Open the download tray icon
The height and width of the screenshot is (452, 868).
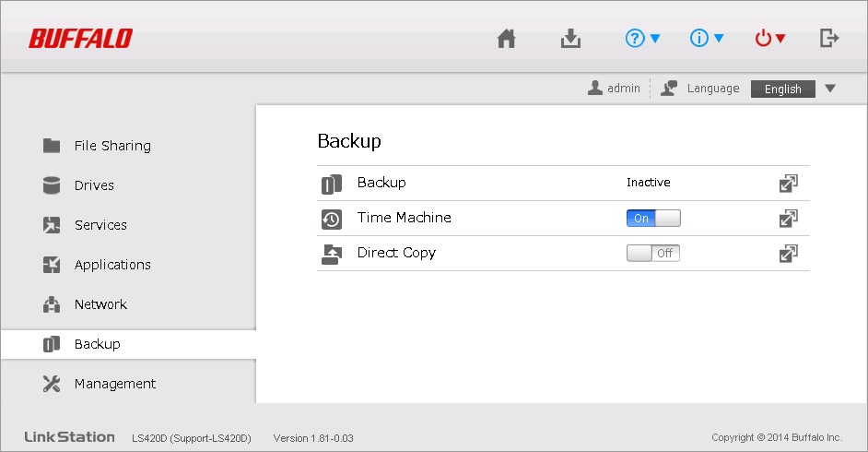570,39
